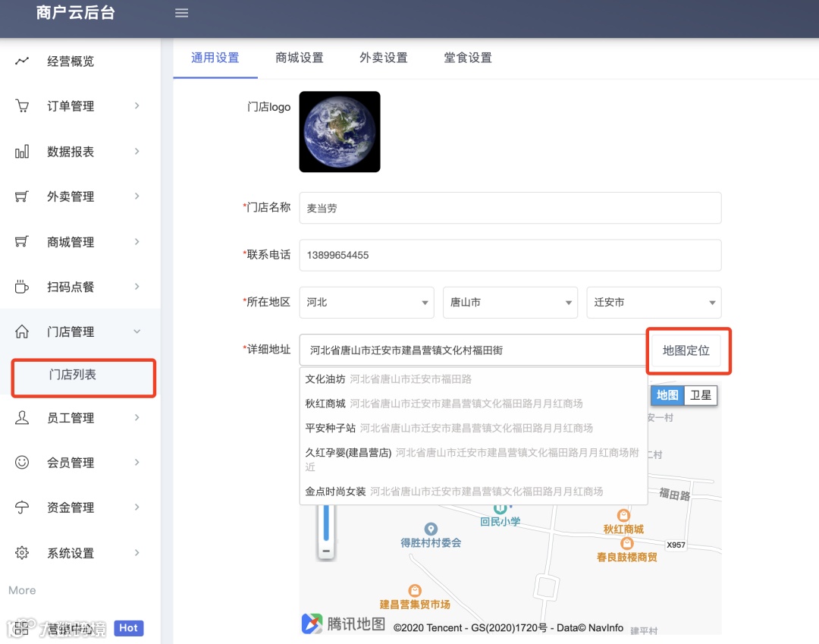Click the 回民小学 map label
The image size is (819, 644).
pos(500,521)
